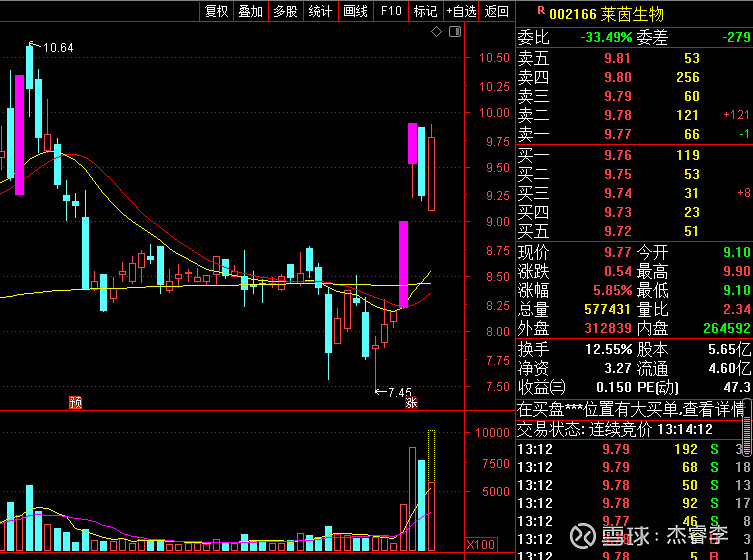Toggle the 叠加 overlay option
Image resolution: width=753 pixels, height=560 pixels.
click(250, 11)
